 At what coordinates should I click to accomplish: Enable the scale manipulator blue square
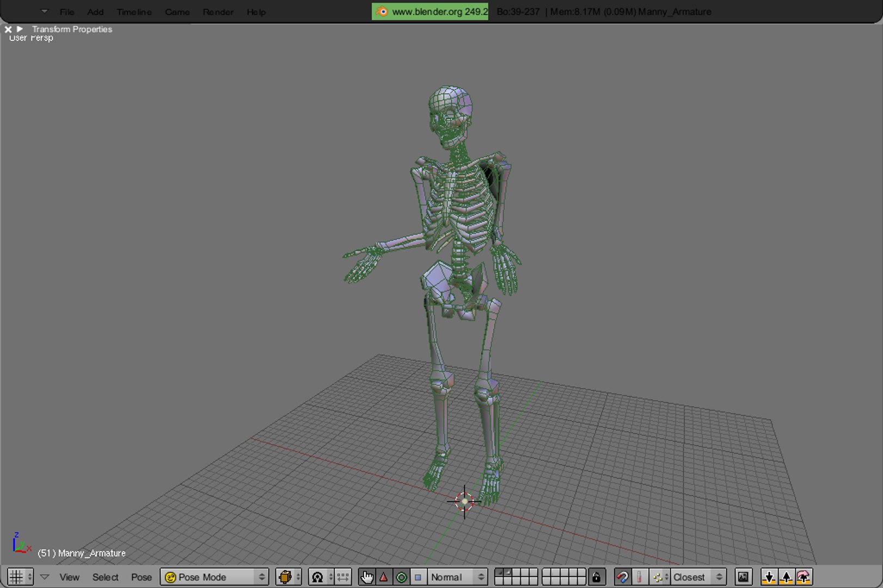pyautogui.click(x=418, y=577)
